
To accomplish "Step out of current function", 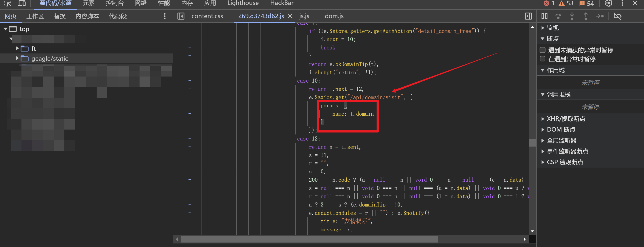I will (586, 16).
